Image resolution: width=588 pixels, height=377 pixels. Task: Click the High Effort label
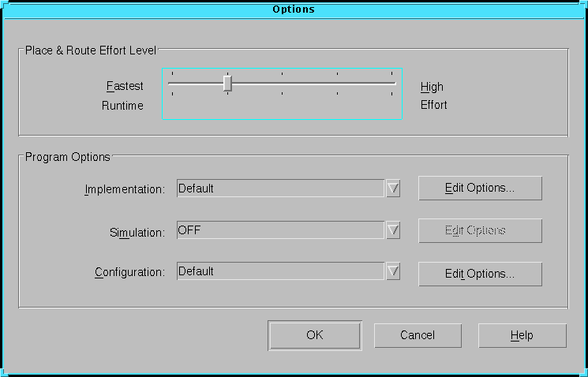tap(433, 95)
